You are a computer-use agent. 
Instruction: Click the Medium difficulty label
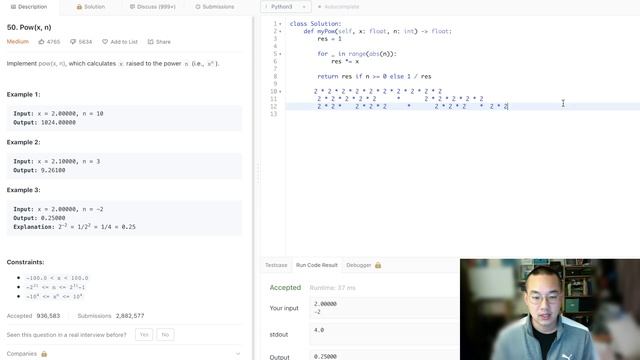18,42
